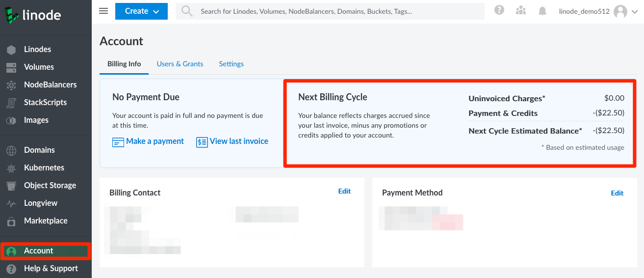The image size is (644, 278).
Task: Edit the Payment Method
Action: click(x=617, y=193)
